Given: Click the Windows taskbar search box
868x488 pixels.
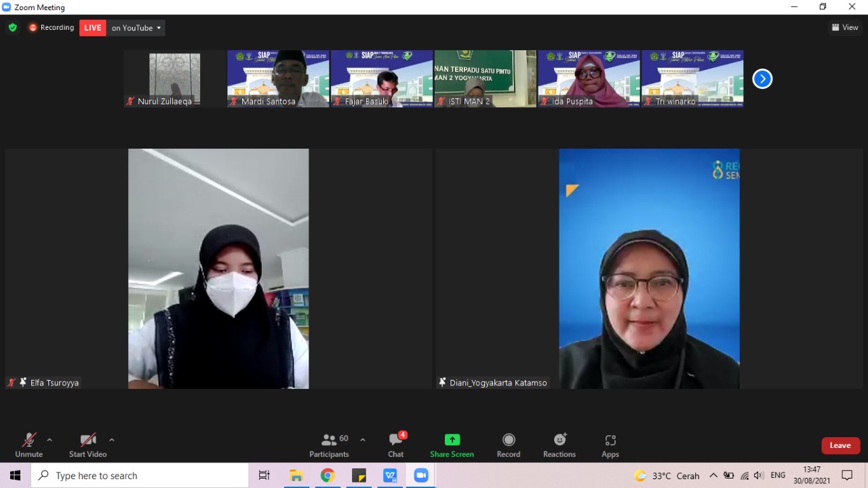Looking at the screenshot, I should pos(140,476).
